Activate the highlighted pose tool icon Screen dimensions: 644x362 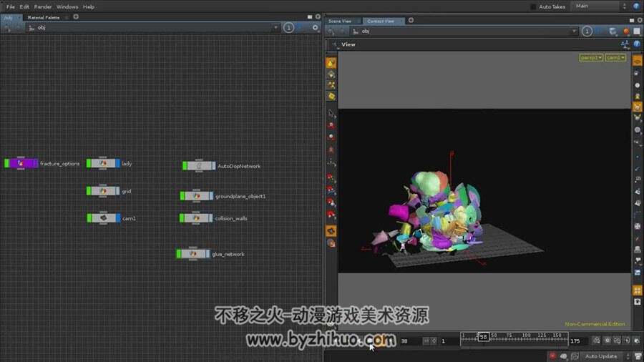tap(331, 231)
